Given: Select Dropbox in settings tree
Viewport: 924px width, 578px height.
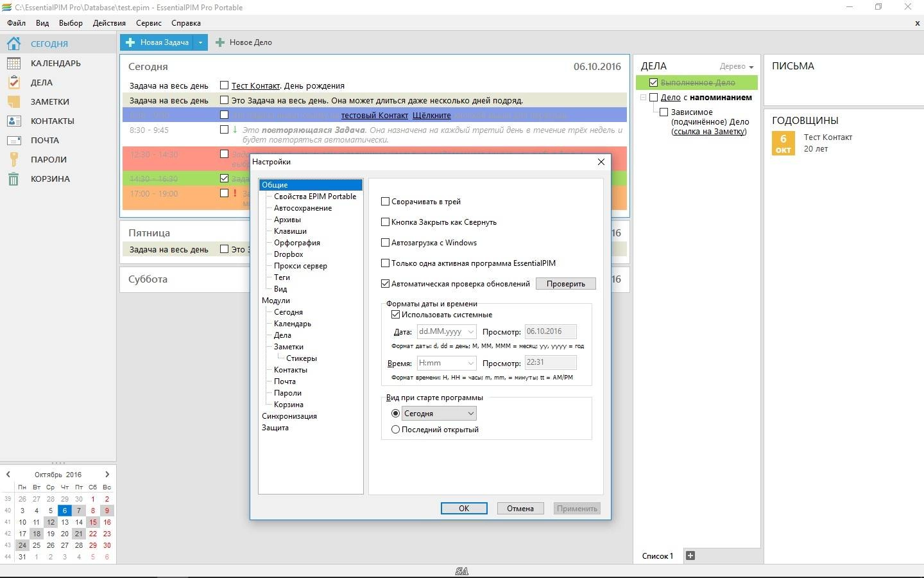Looking at the screenshot, I should (x=289, y=254).
